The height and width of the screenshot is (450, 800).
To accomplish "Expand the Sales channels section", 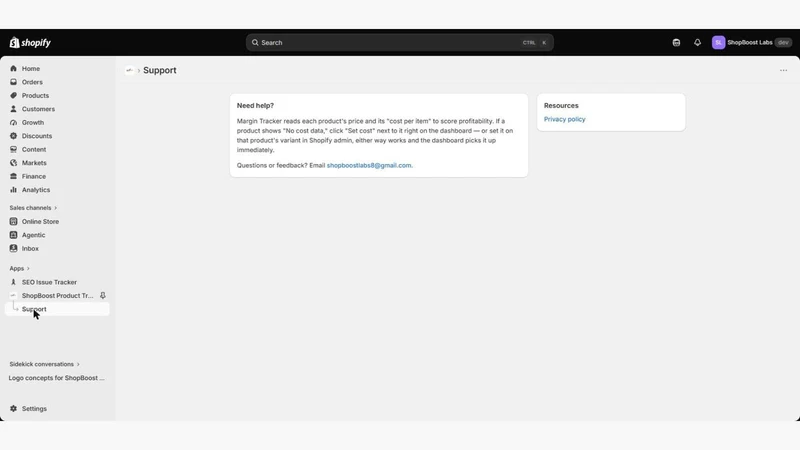I will [x=33, y=208].
